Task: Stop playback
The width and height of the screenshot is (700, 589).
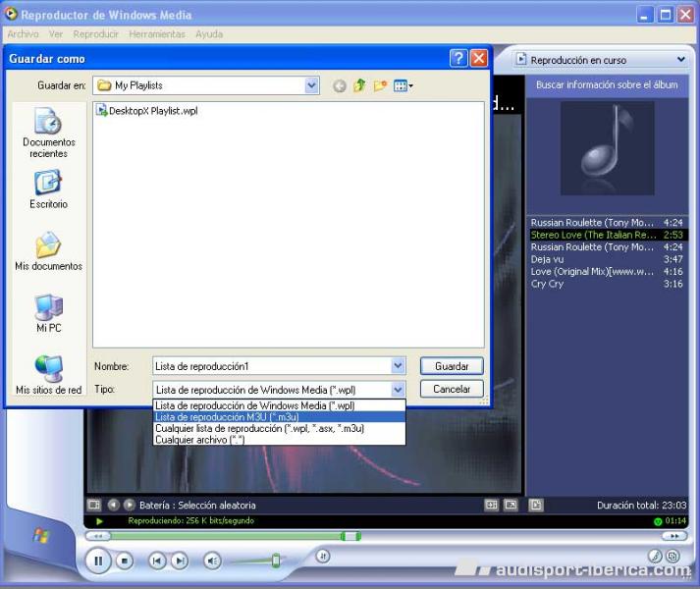Action: (125, 561)
